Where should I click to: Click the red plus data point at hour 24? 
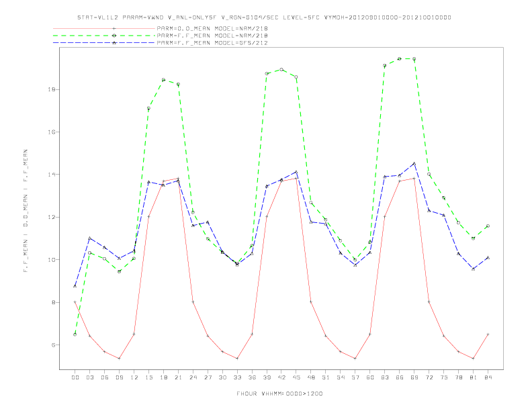193,302
